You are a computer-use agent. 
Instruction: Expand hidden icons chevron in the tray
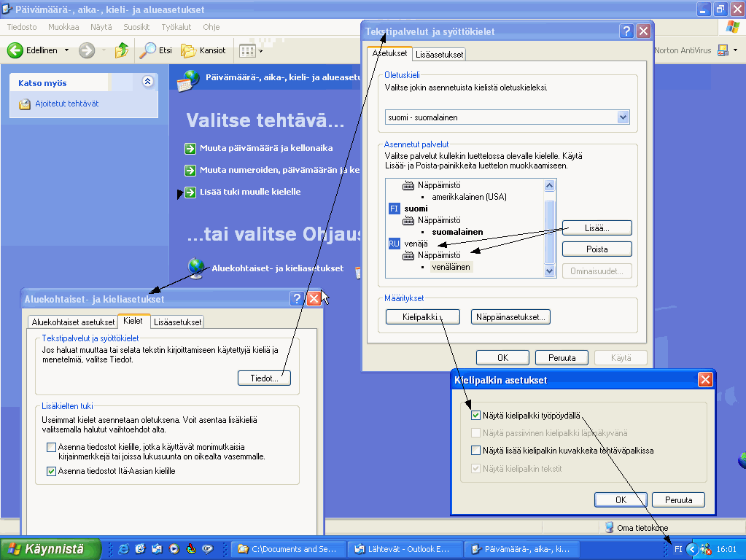692,549
